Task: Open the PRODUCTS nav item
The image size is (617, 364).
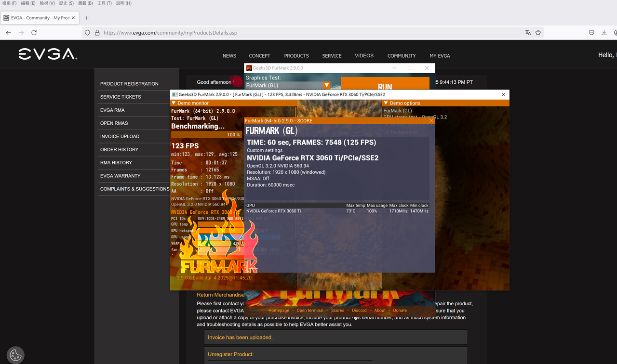Action: click(x=296, y=56)
